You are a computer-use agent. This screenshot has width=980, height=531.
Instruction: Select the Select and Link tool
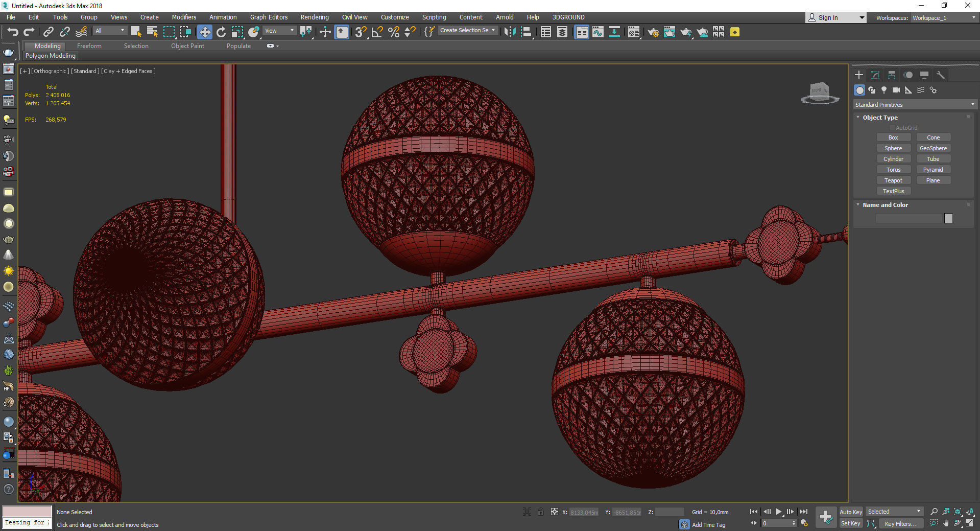click(48, 32)
